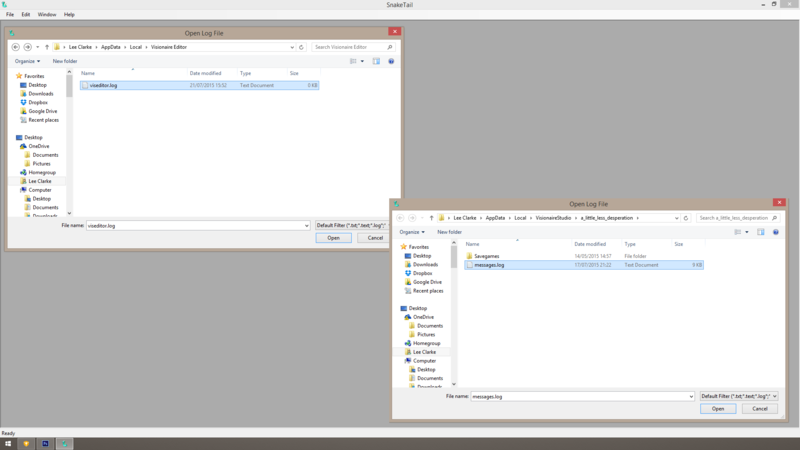This screenshot has height=450, width=800.
Task: Click the Search Visionaire Editor field
Action: (348, 47)
